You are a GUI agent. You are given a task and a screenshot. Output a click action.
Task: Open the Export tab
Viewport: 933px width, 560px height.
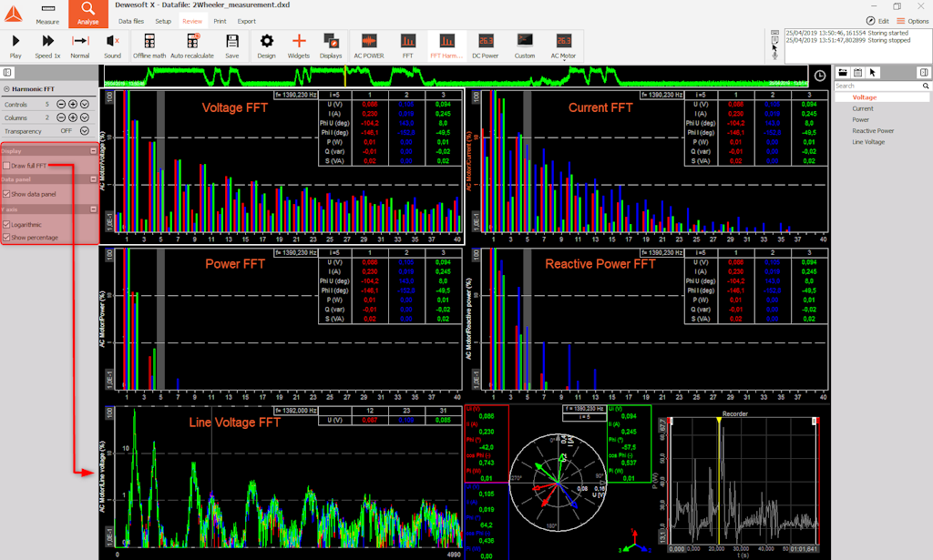(x=246, y=22)
